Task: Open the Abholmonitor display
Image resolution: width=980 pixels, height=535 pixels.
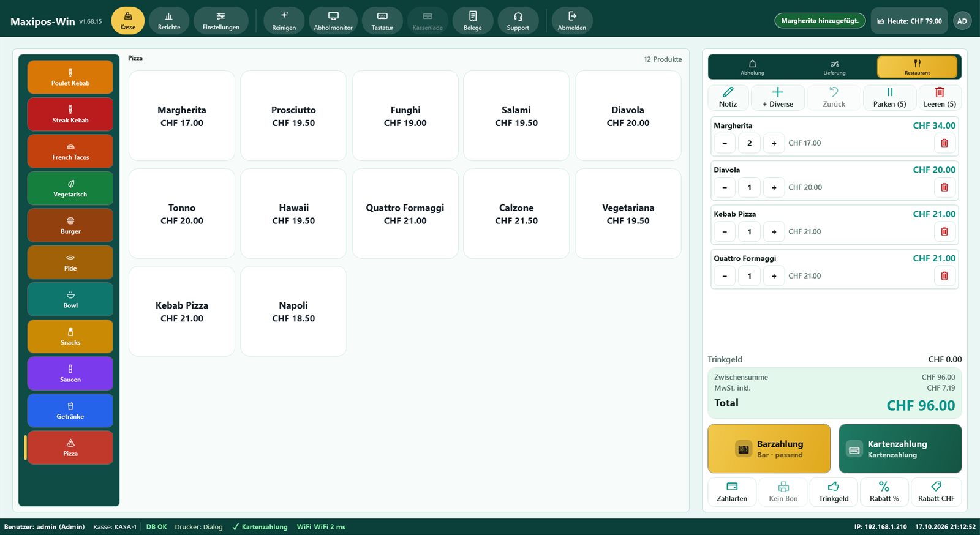Action: (x=333, y=21)
